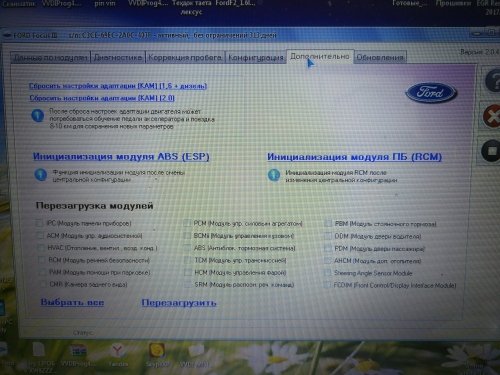This screenshot has height=375, width=500.
Task: Enable the IPC module checkbox
Action: 40,223
